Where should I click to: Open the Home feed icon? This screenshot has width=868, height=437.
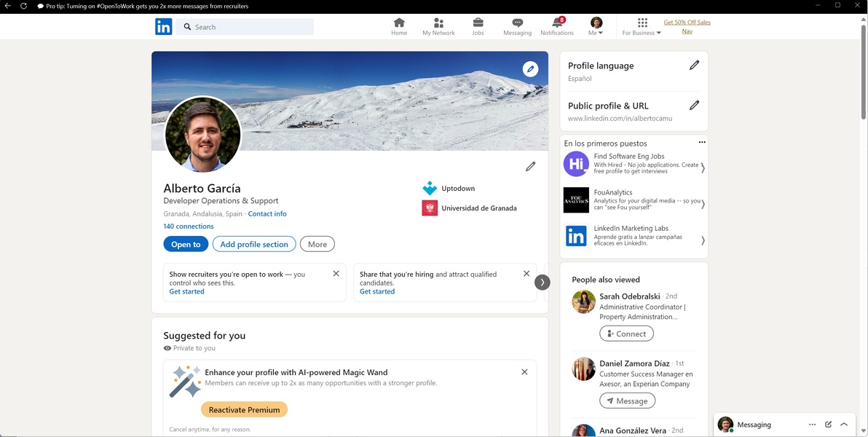[x=399, y=23]
